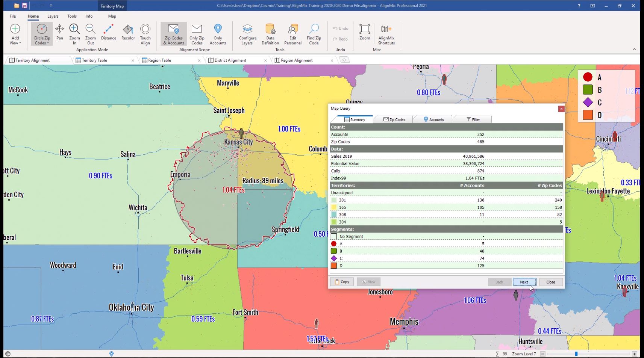The height and width of the screenshot is (358, 644).
Task: Click the zoom level plus button
Action: click(635, 354)
